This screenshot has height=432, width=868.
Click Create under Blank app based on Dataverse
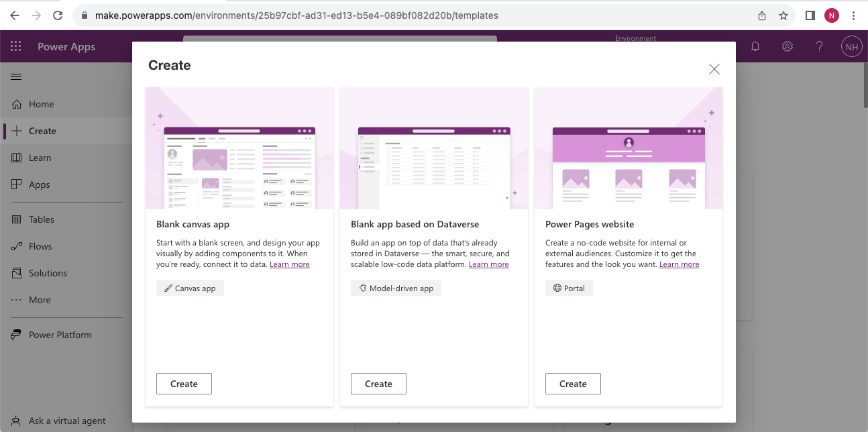(x=378, y=384)
